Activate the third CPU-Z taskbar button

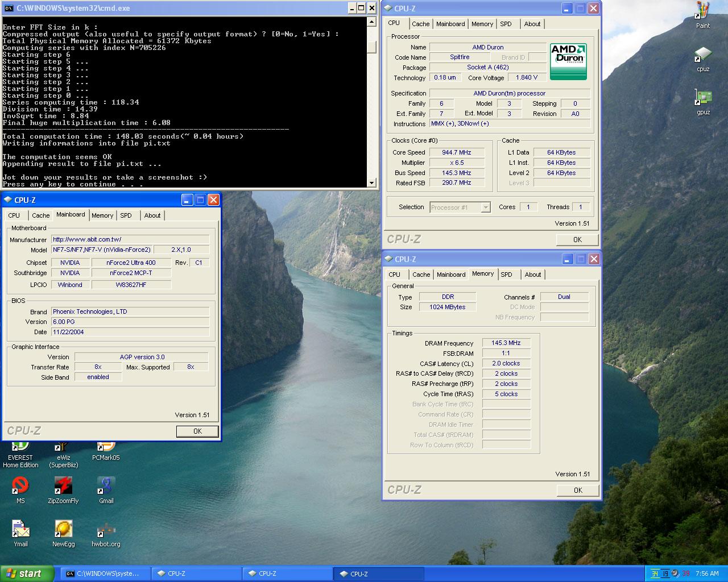point(379,573)
